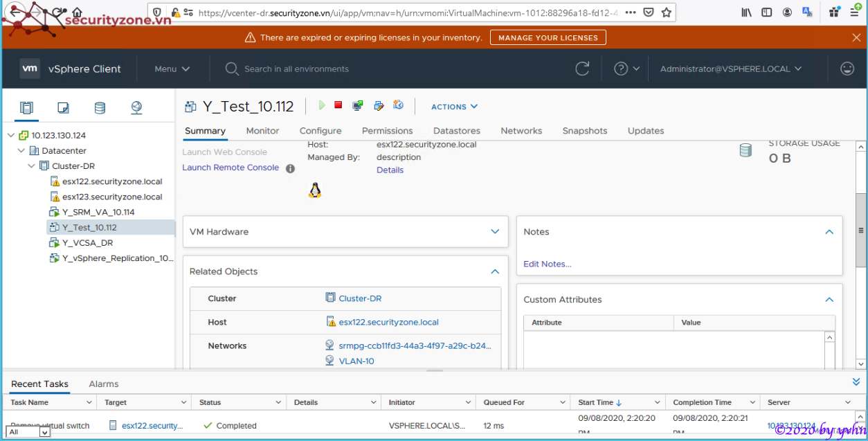Open the Updates tab

click(x=646, y=131)
